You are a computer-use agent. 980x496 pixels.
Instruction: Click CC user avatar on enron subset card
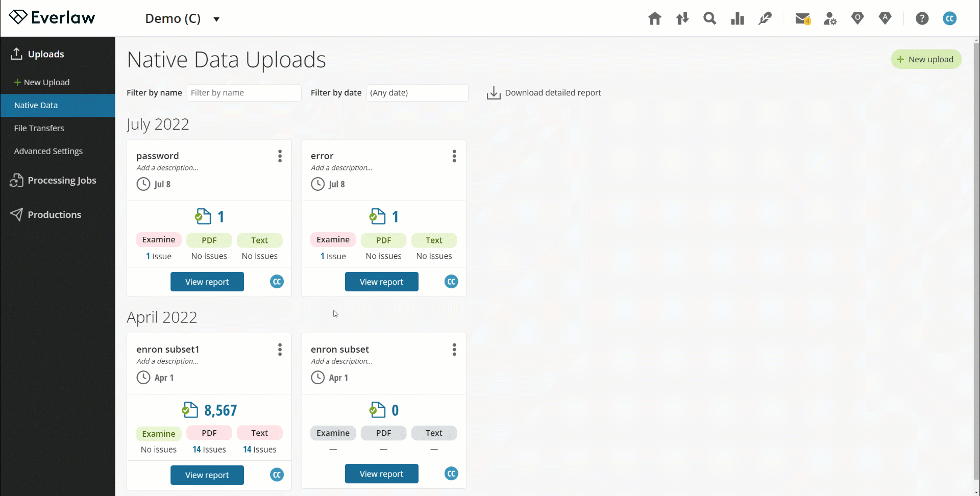[x=451, y=474]
